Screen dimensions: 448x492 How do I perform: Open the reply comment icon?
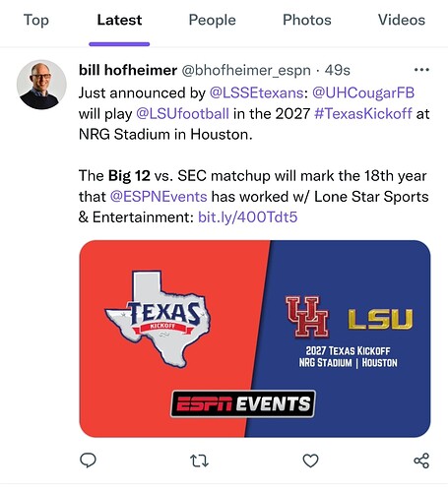pos(88,461)
